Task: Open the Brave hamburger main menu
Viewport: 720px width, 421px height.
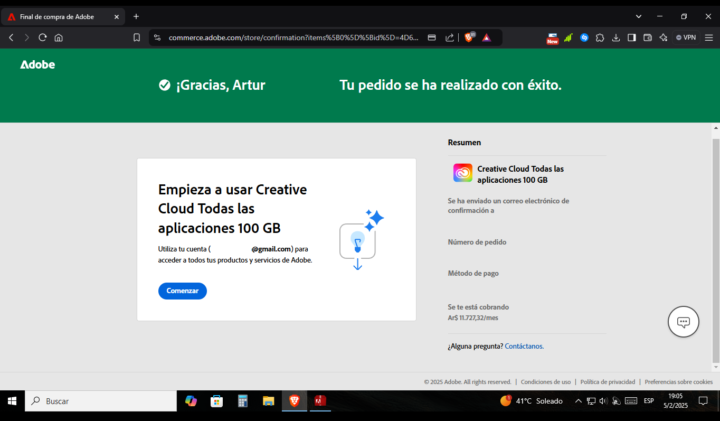Action: point(709,38)
